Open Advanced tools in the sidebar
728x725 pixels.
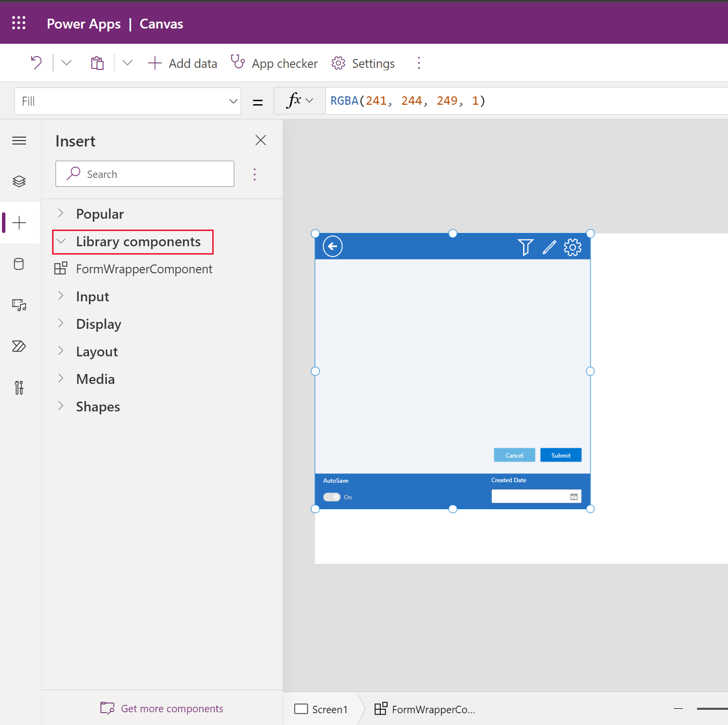(19, 387)
